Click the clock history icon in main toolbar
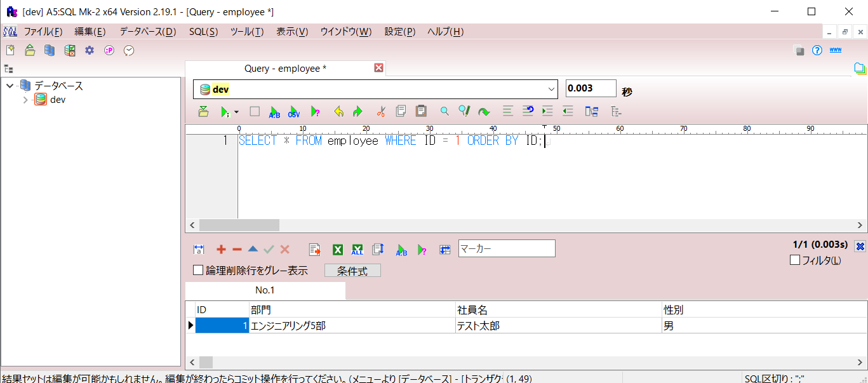The image size is (868, 383). coord(129,50)
